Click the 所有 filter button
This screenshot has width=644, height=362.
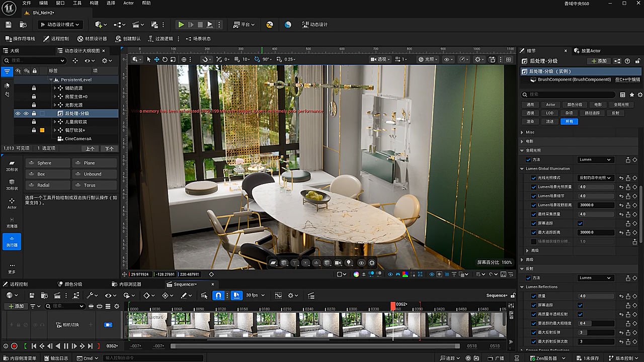569,122
